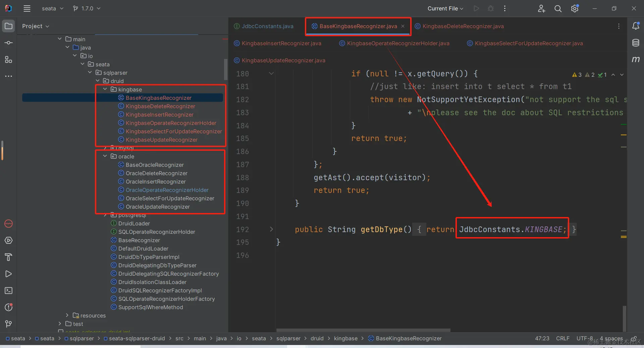Click seata-sqlparser-druid breadcrumb module

[134, 338]
